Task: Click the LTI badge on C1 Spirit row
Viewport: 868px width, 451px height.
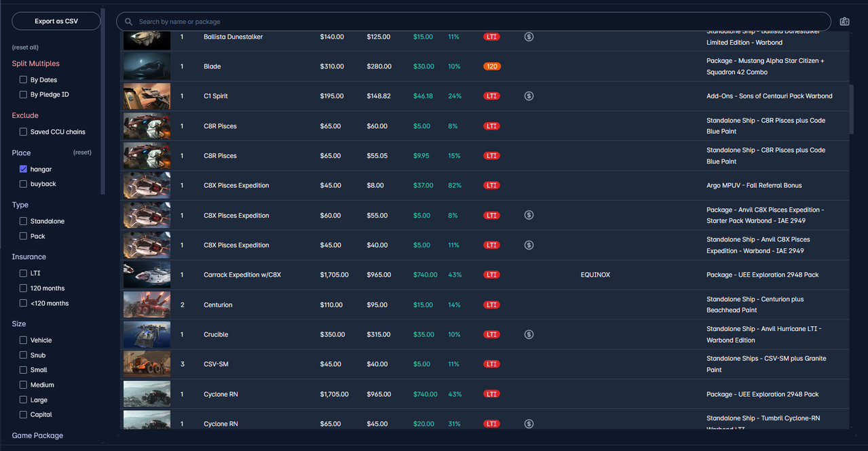Action: click(x=492, y=96)
